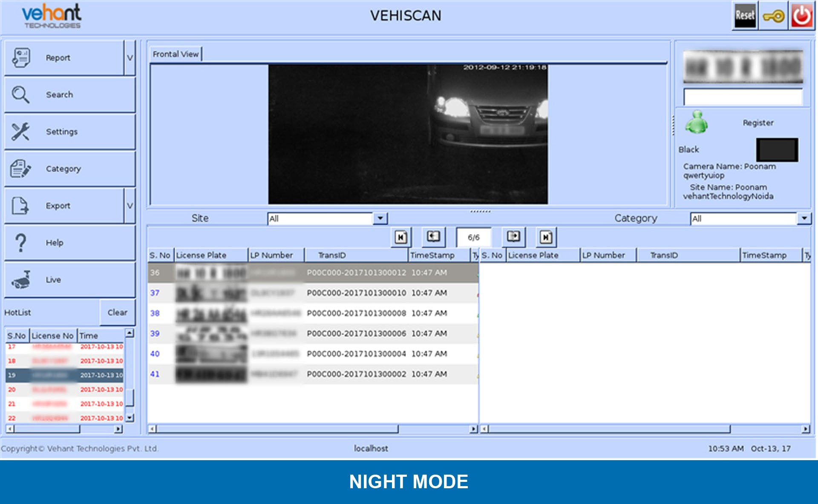Click the Black color swatch
This screenshot has height=504, width=818.
pos(777,150)
